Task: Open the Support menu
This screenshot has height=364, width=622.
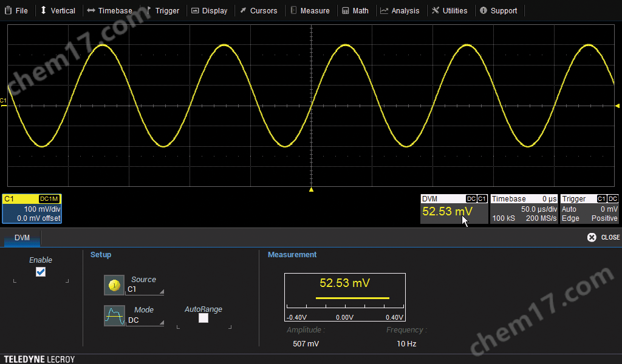Action: click(x=499, y=11)
